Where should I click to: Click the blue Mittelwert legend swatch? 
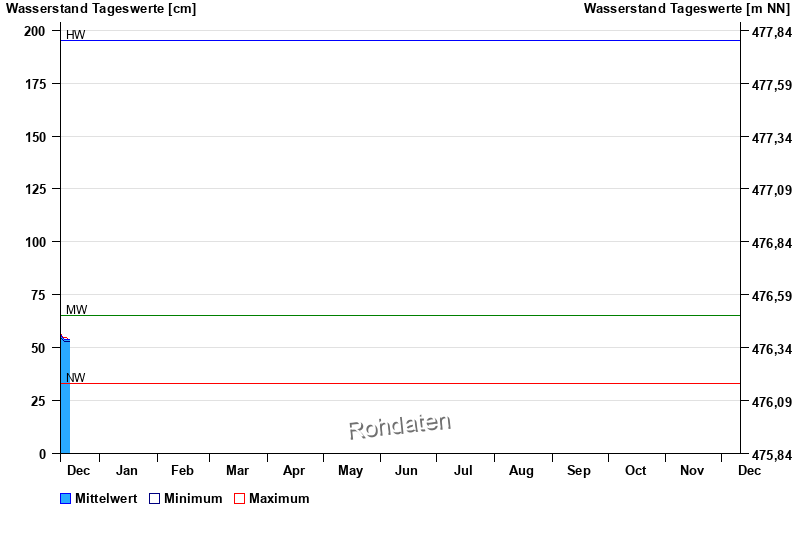pyautogui.click(x=66, y=499)
